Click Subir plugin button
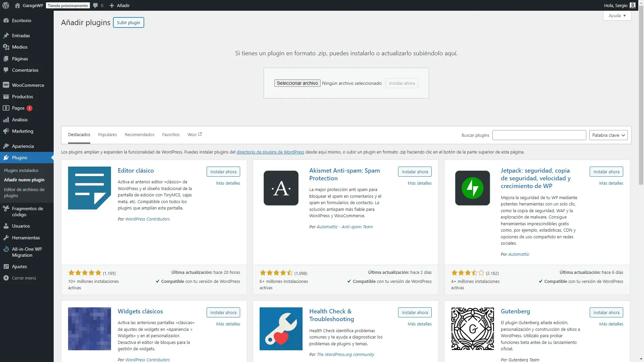 click(128, 22)
